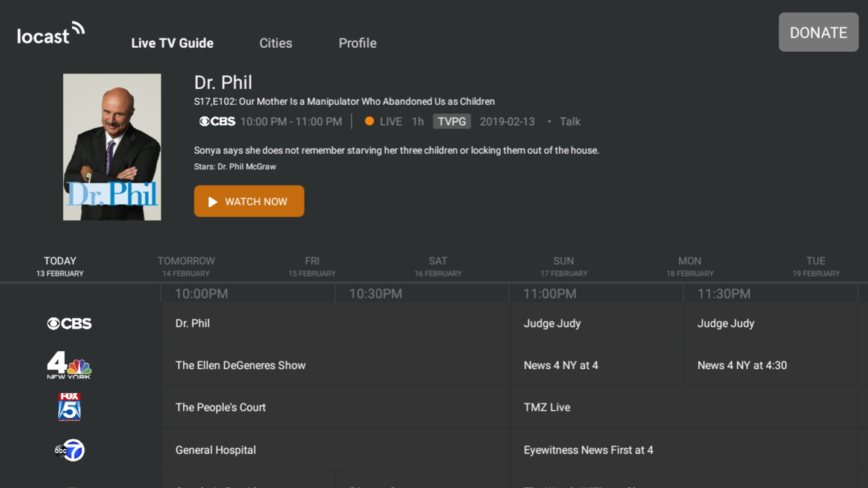Click the Dr. Phil program title heading
Image resolution: width=868 pixels, height=488 pixels.
(223, 83)
